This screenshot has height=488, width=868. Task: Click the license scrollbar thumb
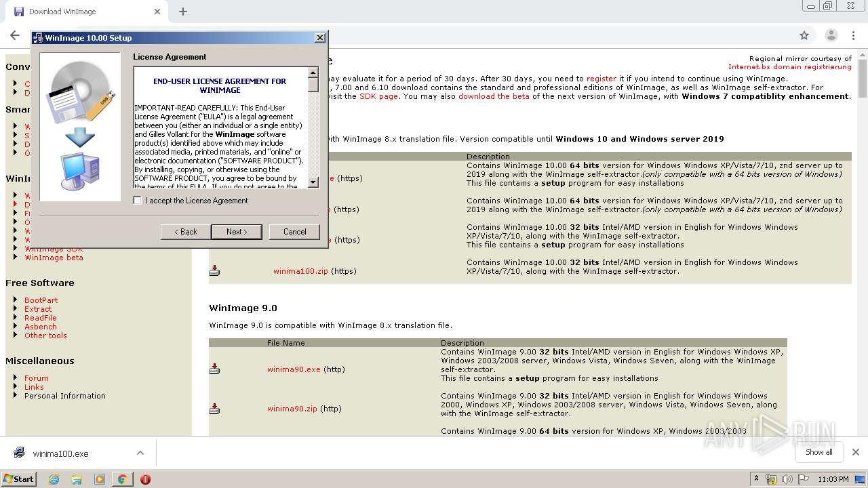click(313, 85)
